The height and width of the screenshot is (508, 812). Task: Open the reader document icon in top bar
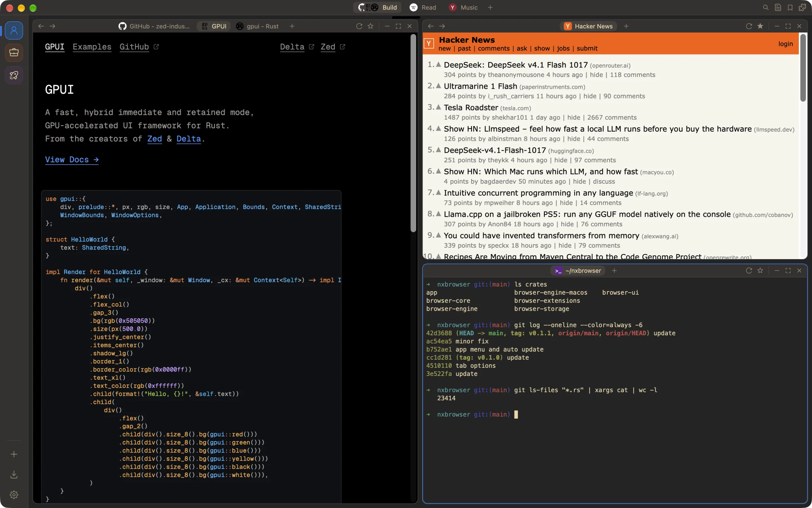(x=778, y=7)
